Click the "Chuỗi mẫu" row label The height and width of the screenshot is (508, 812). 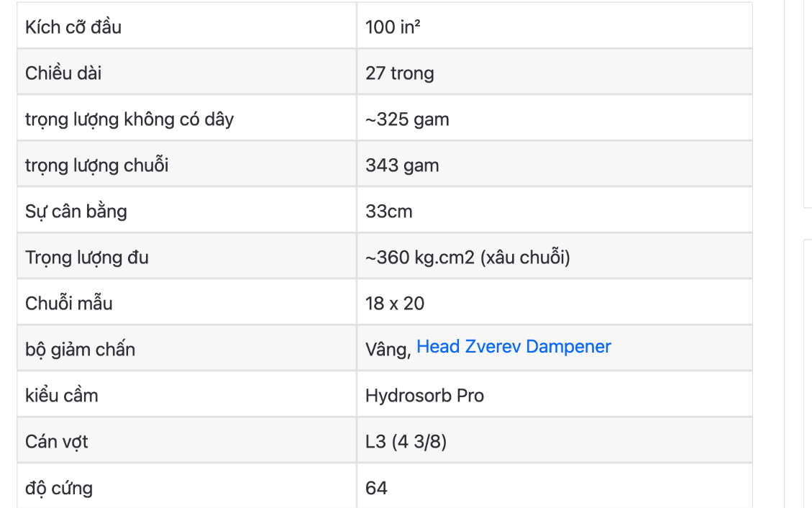click(69, 304)
